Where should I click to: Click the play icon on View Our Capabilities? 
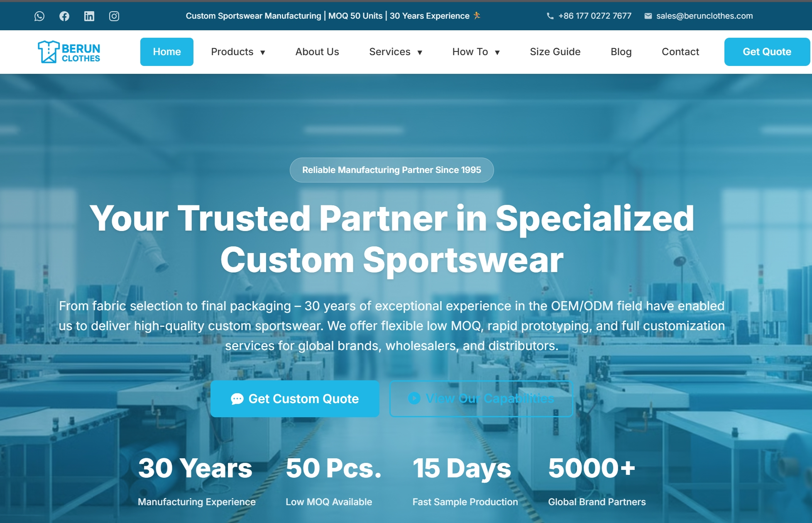414,398
